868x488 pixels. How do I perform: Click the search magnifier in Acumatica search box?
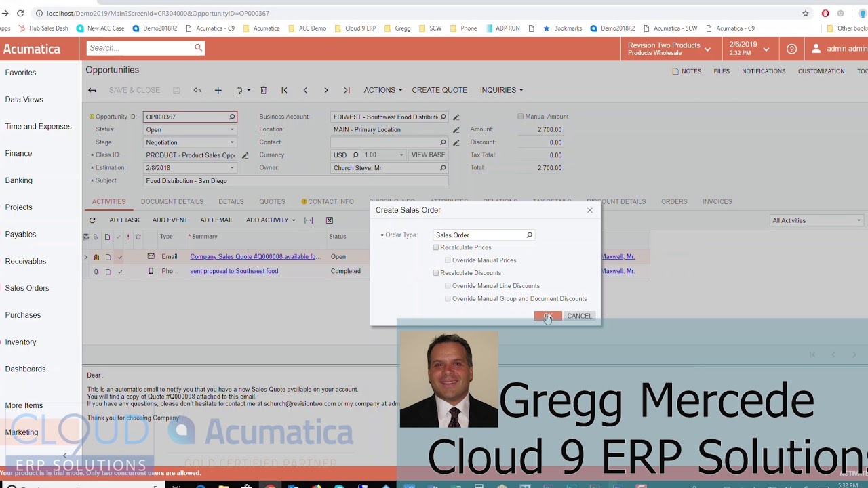click(x=198, y=47)
